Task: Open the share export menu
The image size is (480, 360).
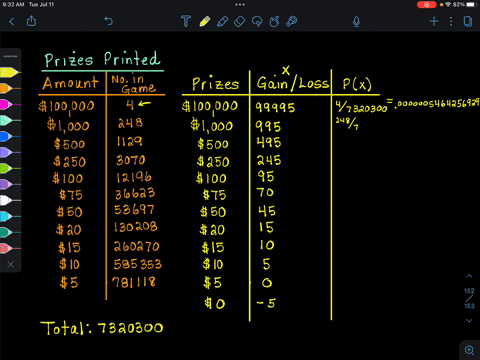Action: coord(31,21)
